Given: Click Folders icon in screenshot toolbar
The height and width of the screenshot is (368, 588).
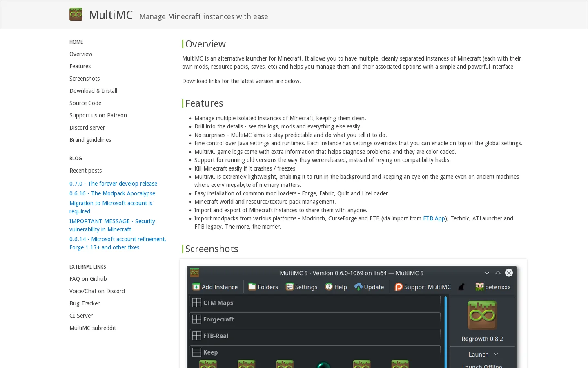Looking at the screenshot, I should tap(252, 287).
